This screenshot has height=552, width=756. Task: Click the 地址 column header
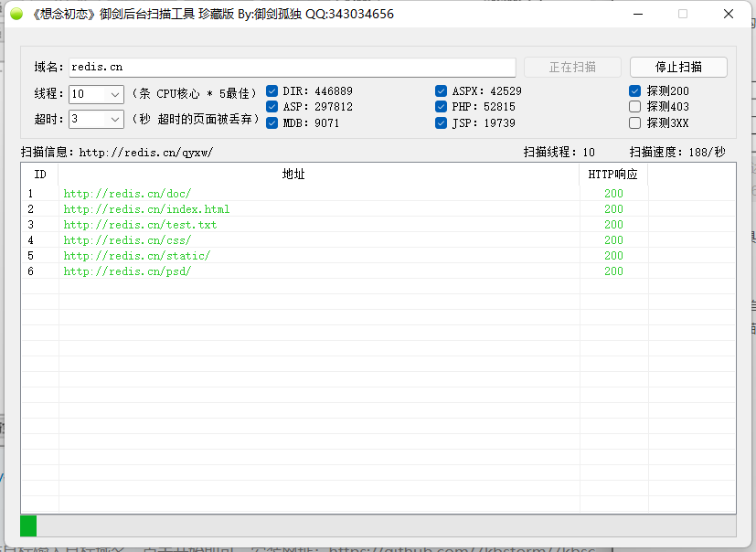coord(319,174)
